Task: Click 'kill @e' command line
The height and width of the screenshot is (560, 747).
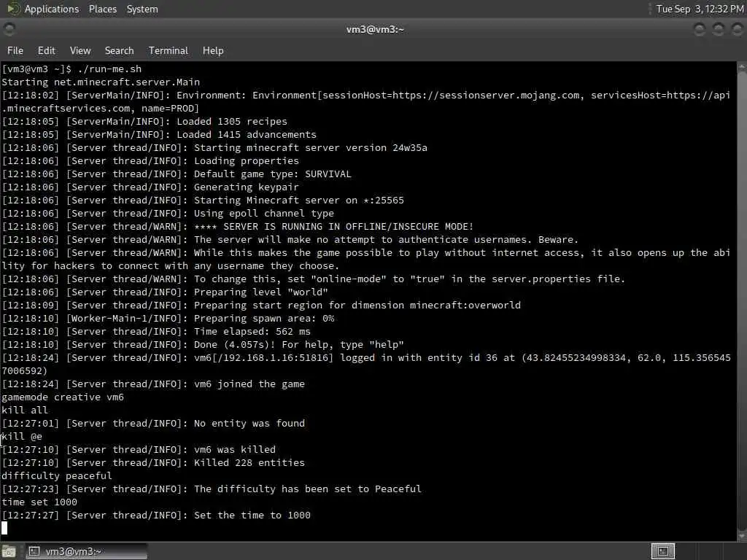Action: (22, 437)
